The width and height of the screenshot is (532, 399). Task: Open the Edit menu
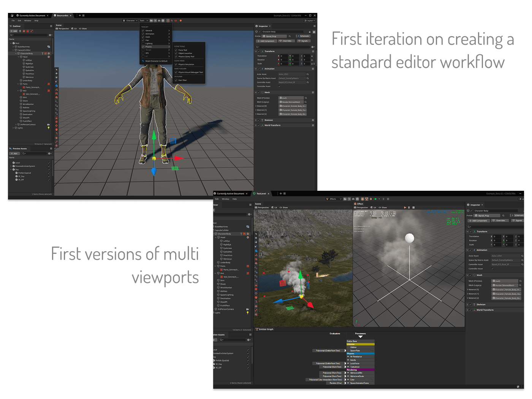(20, 21)
